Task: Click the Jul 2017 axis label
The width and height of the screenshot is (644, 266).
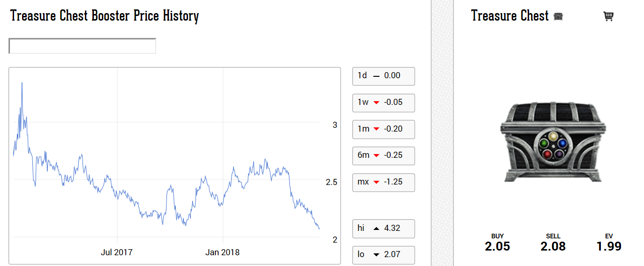Action: click(x=117, y=252)
